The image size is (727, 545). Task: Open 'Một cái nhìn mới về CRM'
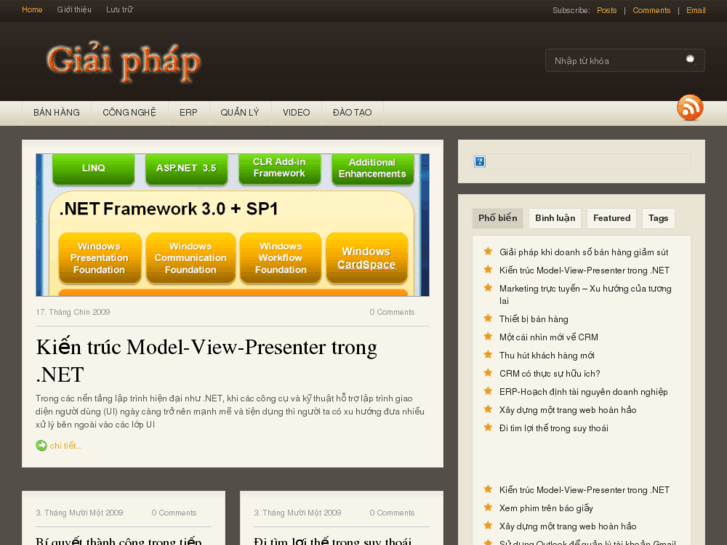[x=548, y=337]
